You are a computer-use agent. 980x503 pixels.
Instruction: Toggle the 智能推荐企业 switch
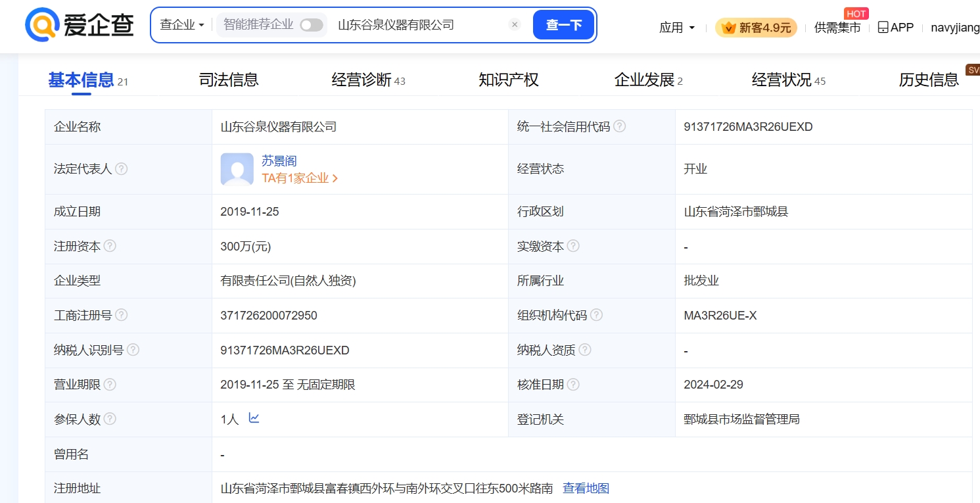tap(312, 25)
